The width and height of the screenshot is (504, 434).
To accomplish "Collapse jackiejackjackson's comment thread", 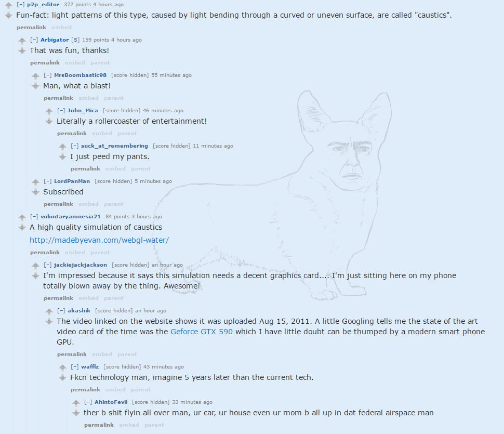I will tap(48, 265).
